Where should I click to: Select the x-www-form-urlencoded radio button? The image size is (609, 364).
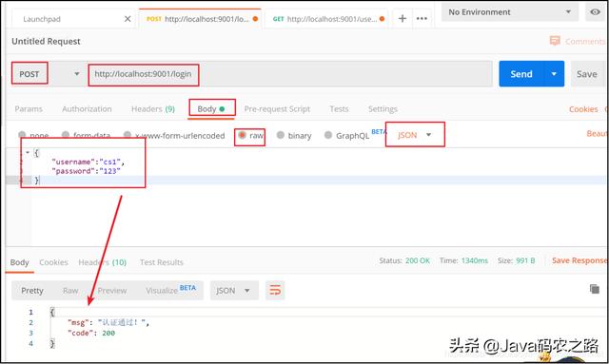point(127,135)
